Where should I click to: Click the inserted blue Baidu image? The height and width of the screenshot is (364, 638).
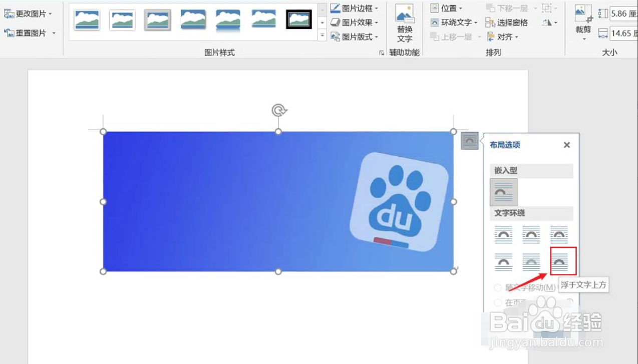pyautogui.click(x=278, y=201)
